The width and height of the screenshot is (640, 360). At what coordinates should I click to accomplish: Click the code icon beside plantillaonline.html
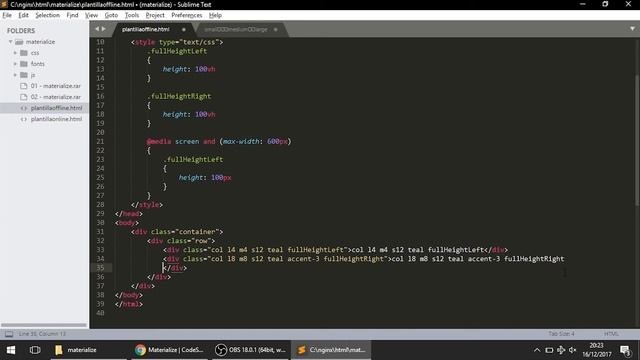pyautogui.click(x=24, y=119)
